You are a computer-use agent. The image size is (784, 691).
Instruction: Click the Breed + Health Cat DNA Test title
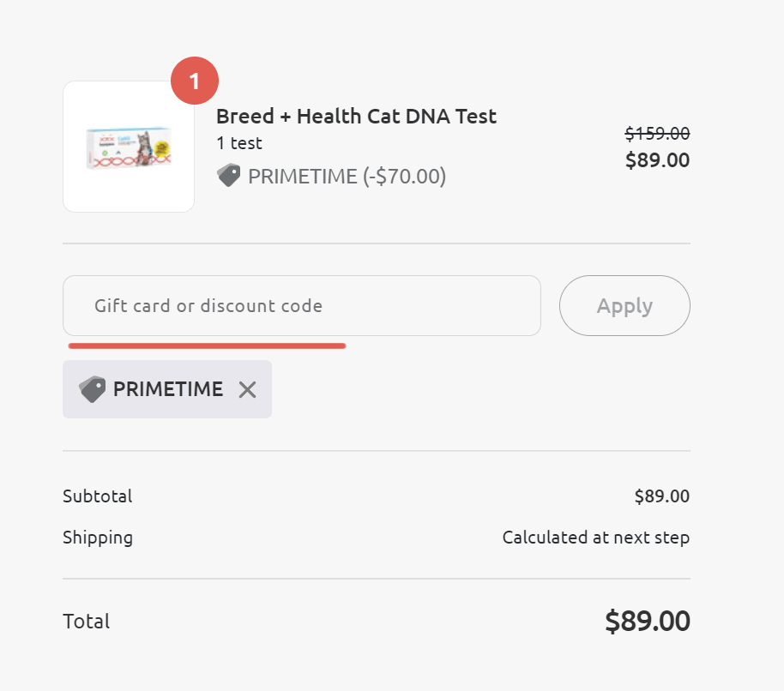(x=356, y=117)
